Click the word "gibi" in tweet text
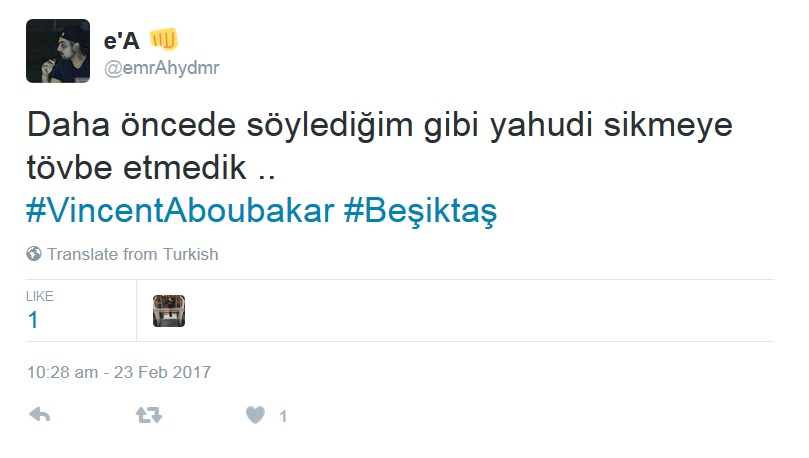The height and width of the screenshot is (458, 809). tap(451, 126)
